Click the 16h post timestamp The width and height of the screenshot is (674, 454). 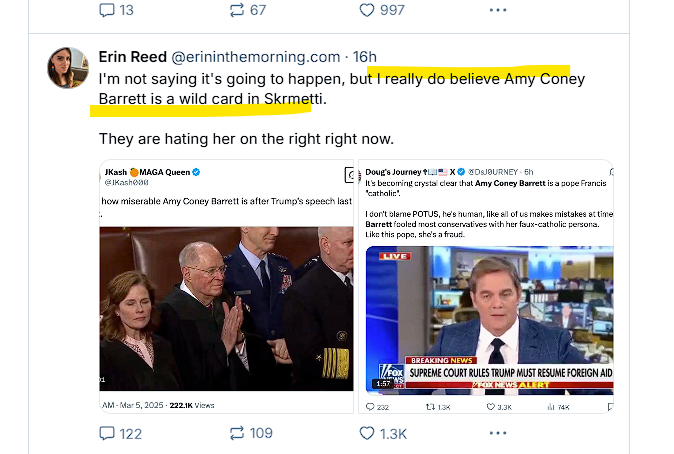[364, 56]
